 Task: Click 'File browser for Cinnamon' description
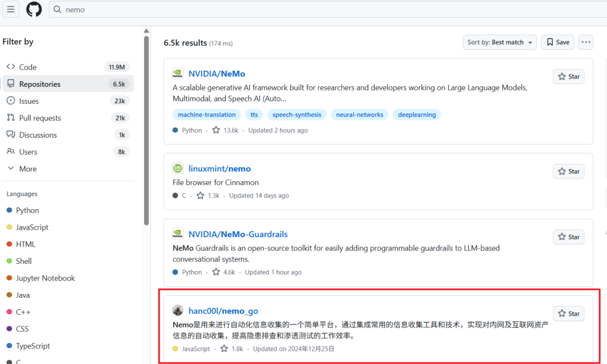[x=216, y=182]
